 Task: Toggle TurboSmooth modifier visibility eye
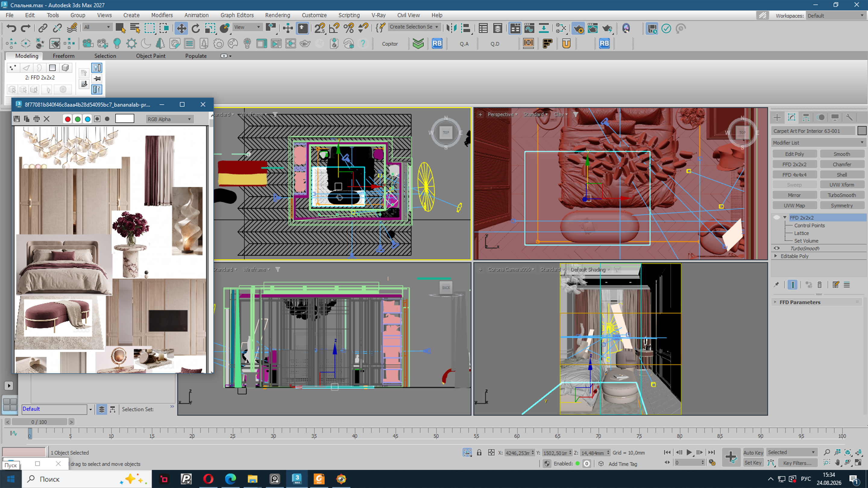[x=777, y=248]
